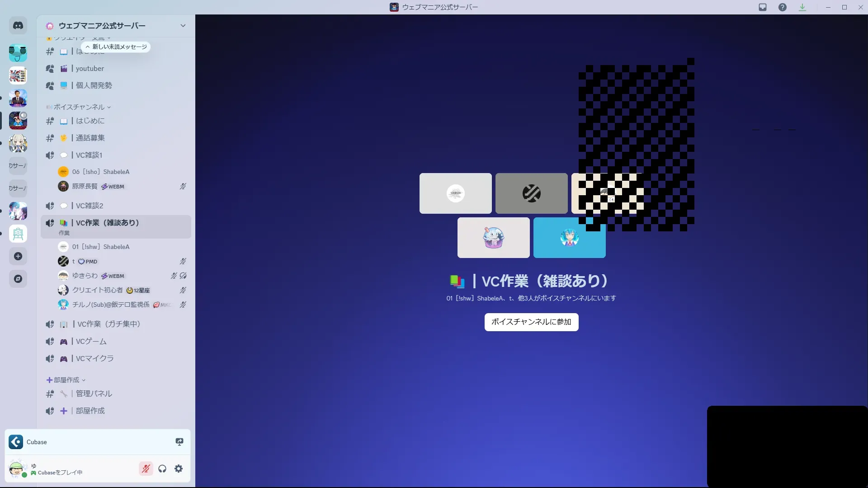Screen dimensions: 868x488
Task: Open the inbox icon in title bar
Action: point(763,7)
